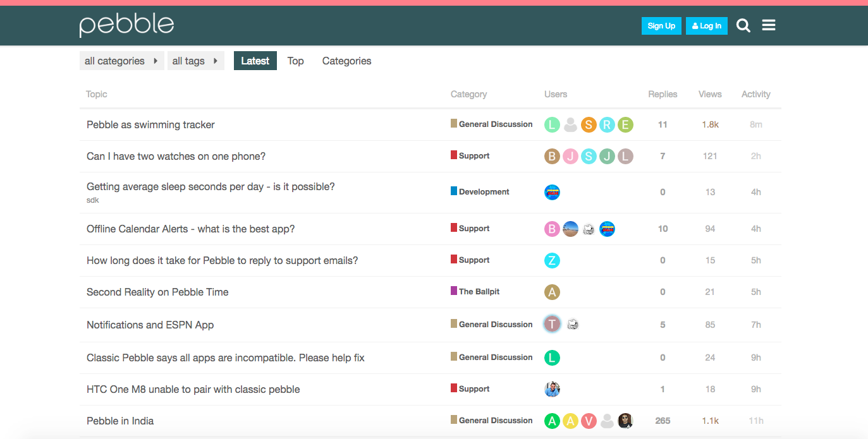868x439 pixels.
Task: Click avatar Z in support emails row
Action: coord(552,260)
